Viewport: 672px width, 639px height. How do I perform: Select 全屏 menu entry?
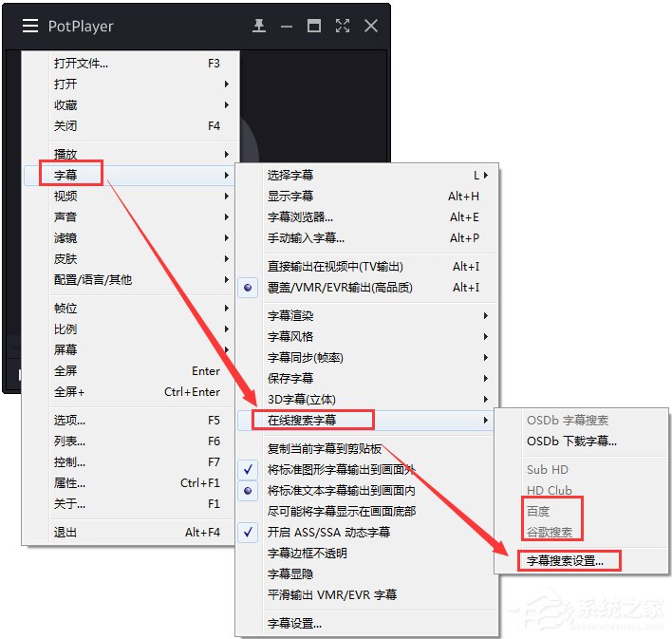click(x=129, y=371)
